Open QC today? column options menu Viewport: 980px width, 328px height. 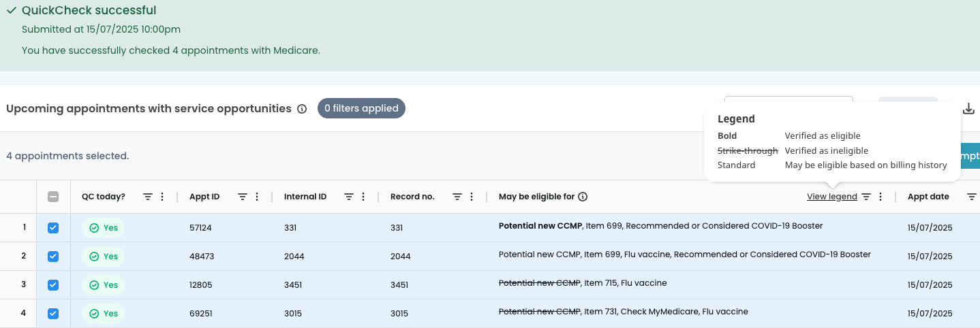pyautogui.click(x=162, y=197)
